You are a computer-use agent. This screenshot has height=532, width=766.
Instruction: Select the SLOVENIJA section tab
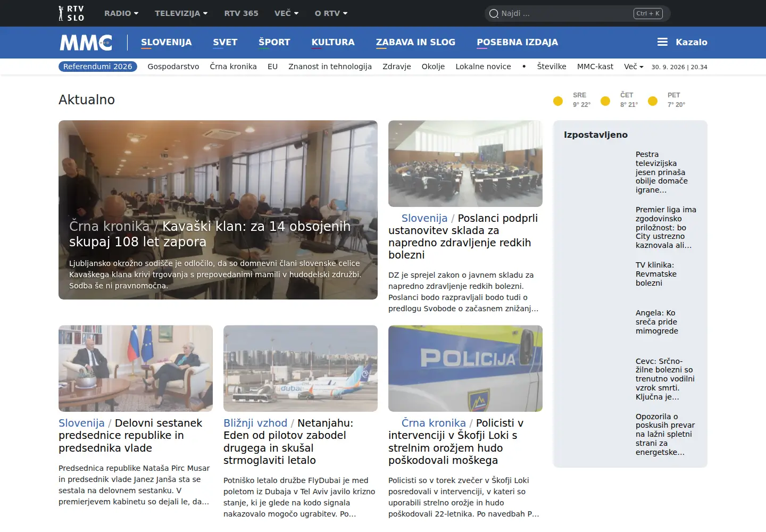pos(166,42)
